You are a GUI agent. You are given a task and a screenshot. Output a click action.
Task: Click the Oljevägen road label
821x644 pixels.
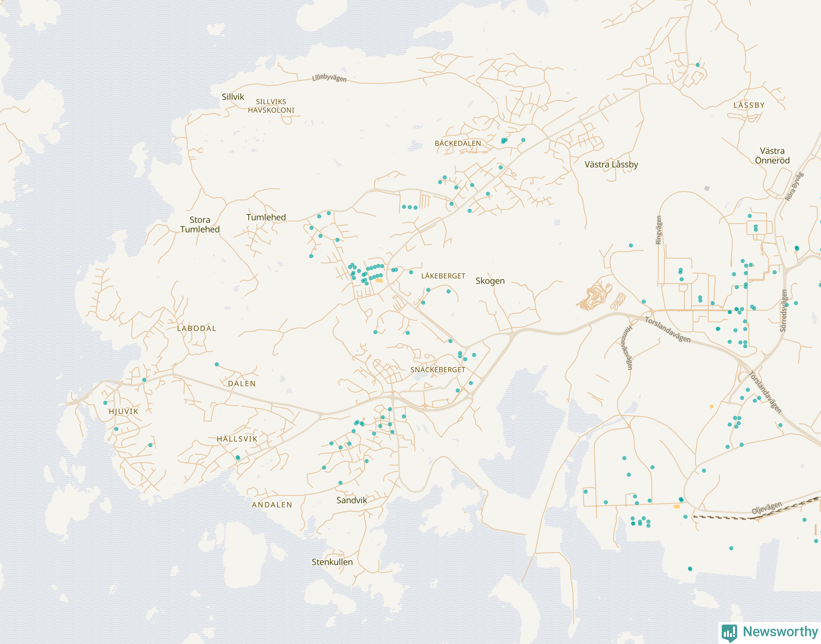[x=767, y=508]
